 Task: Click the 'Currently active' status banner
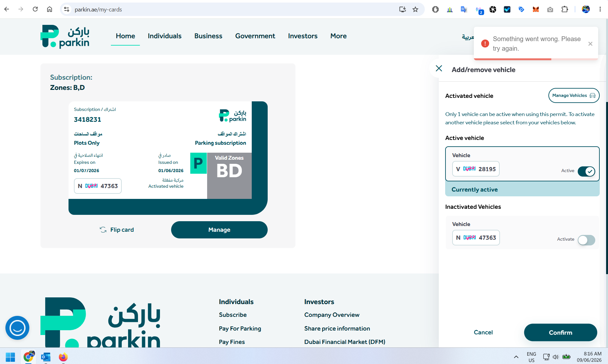(x=522, y=189)
